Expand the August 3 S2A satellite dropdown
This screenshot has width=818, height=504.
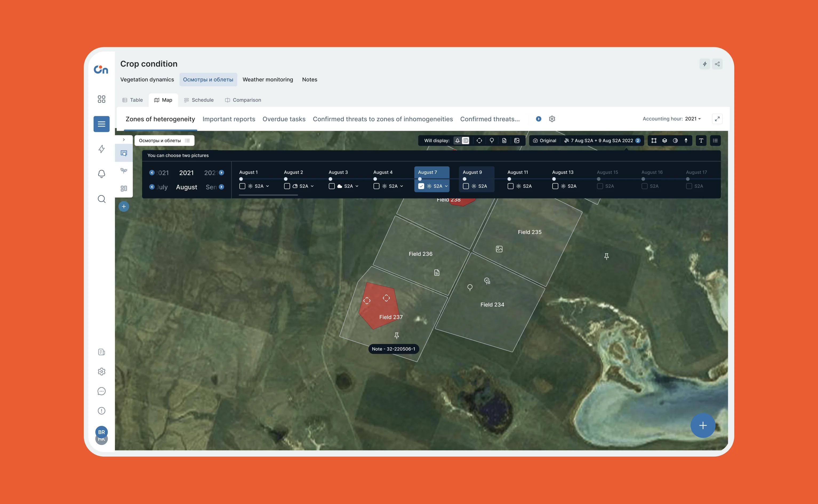click(357, 186)
